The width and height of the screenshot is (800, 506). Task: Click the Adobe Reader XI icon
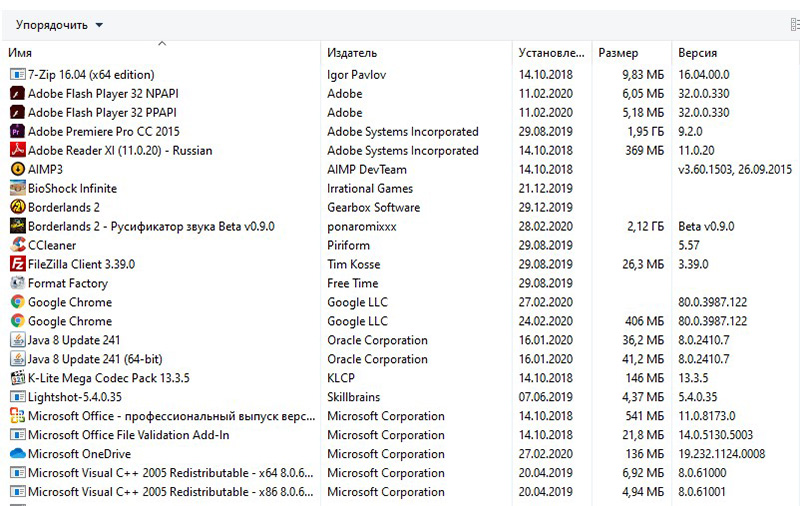coord(17,150)
